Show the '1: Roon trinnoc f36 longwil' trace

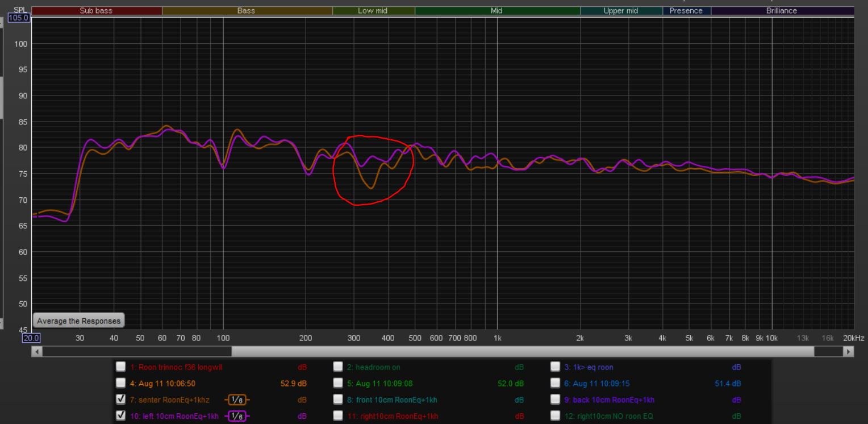pyautogui.click(x=121, y=367)
